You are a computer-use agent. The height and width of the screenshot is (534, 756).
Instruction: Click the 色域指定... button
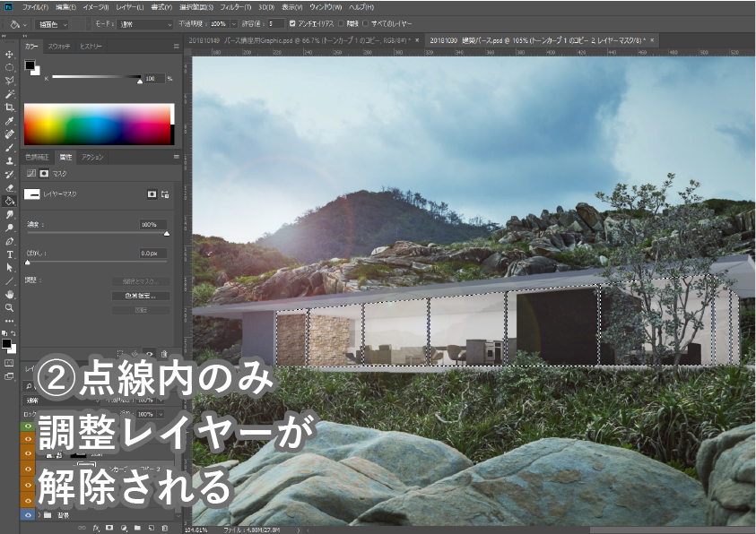pos(141,296)
